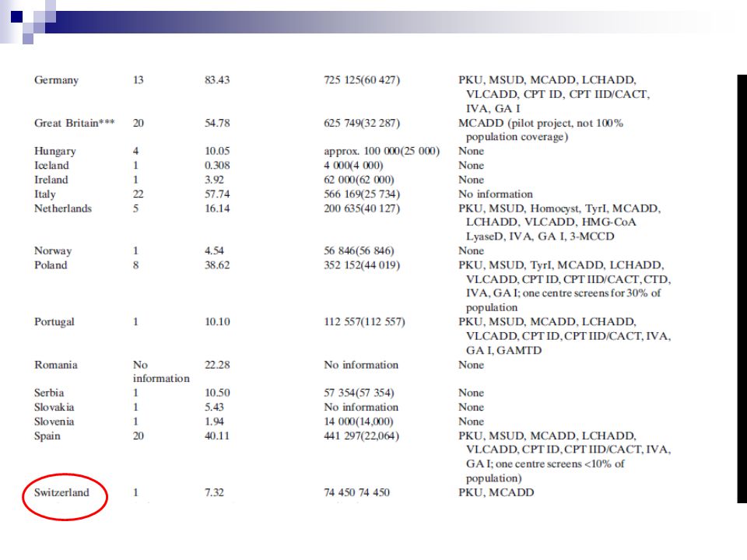Select Slovakia's value '5.43'
Image resolution: width=747 pixels, height=560 pixels.
pyautogui.click(x=215, y=407)
